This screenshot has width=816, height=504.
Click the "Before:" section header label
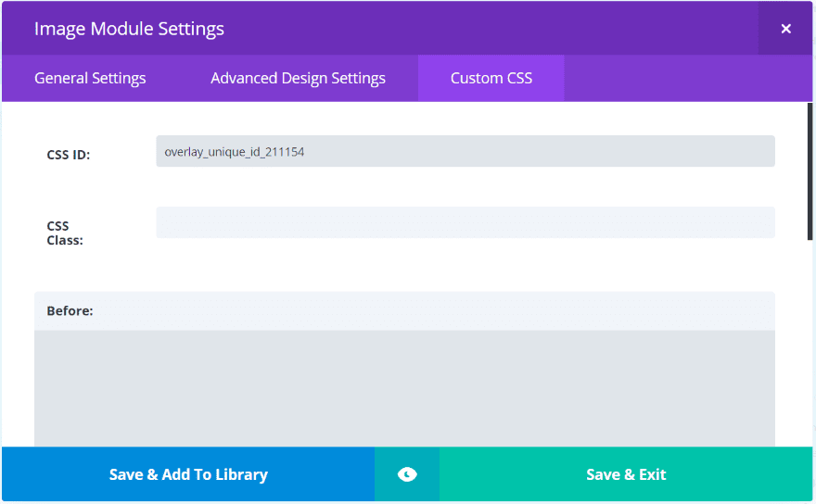70,311
